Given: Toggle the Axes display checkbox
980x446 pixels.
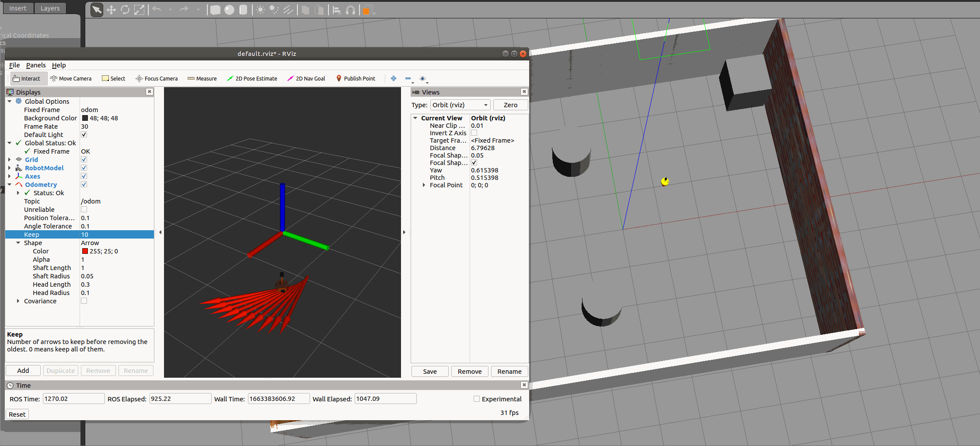Looking at the screenshot, I should (x=84, y=176).
